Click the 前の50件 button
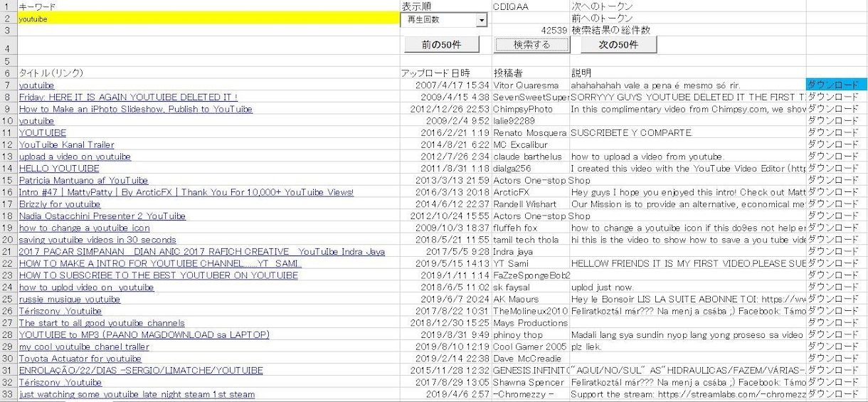The height and width of the screenshot is (402, 868). point(441,45)
